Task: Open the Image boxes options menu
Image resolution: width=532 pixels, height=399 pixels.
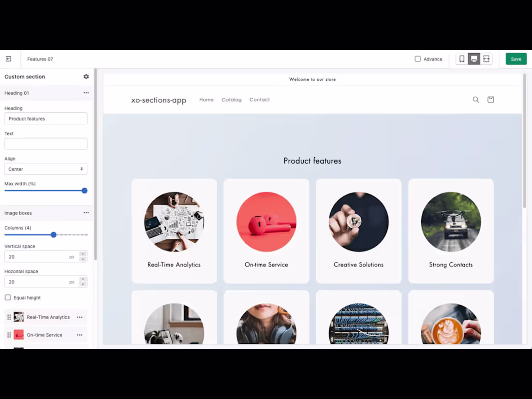Action: click(x=86, y=213)
